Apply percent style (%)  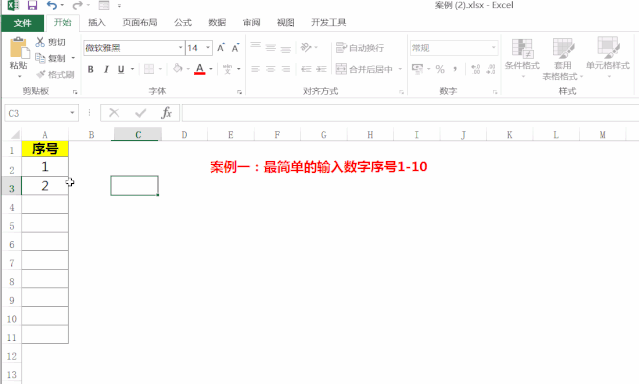click(x=440, y=69)
